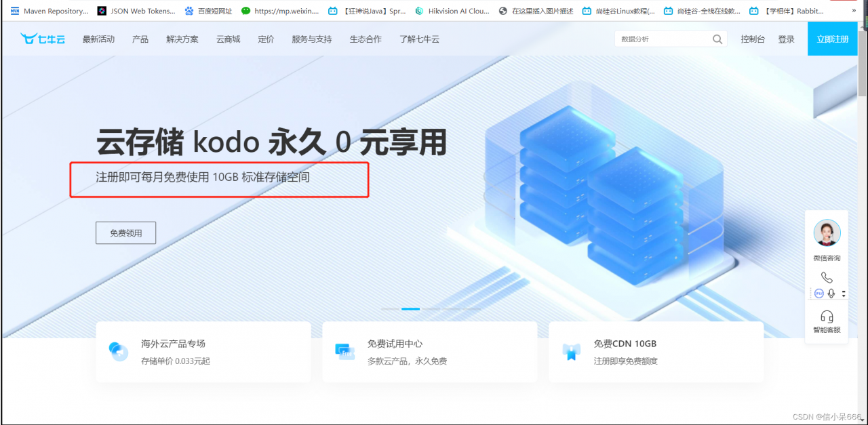Image resolution: width=868 pixels, height=425 pixels.
Task: Open the 狂神说Java bookmark
Action: coord(367,11)
